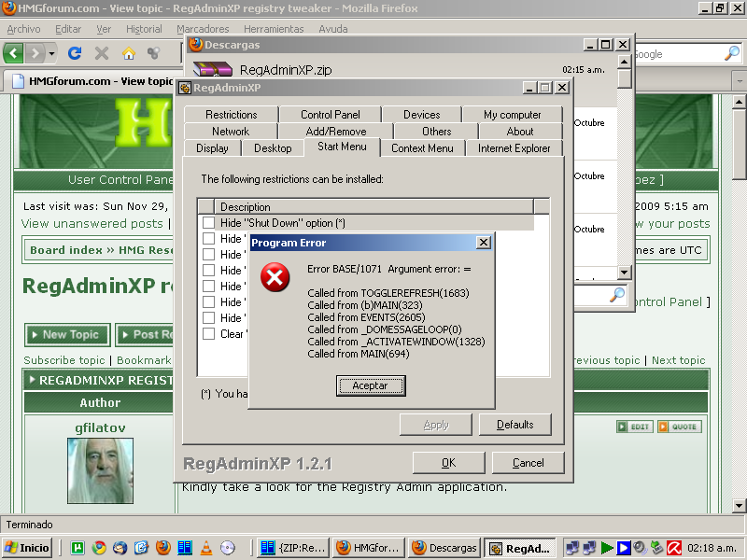Screen dimensions: 747x560
Task: Click the stop loading X icon
Action: point(102,53)
